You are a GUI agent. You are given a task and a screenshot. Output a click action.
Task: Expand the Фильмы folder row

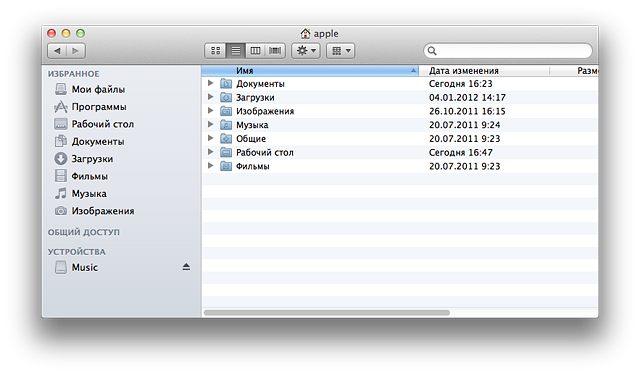coord(210,166)
